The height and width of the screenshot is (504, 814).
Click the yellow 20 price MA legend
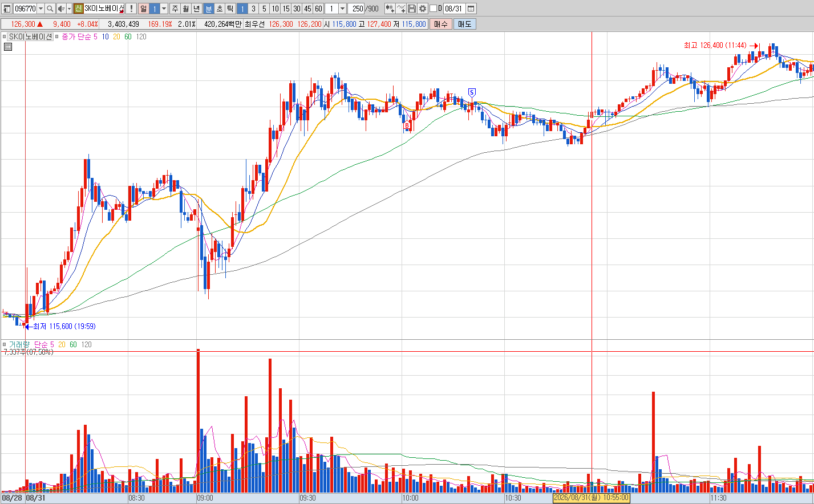pyautogui.click(x=116, y=36)
